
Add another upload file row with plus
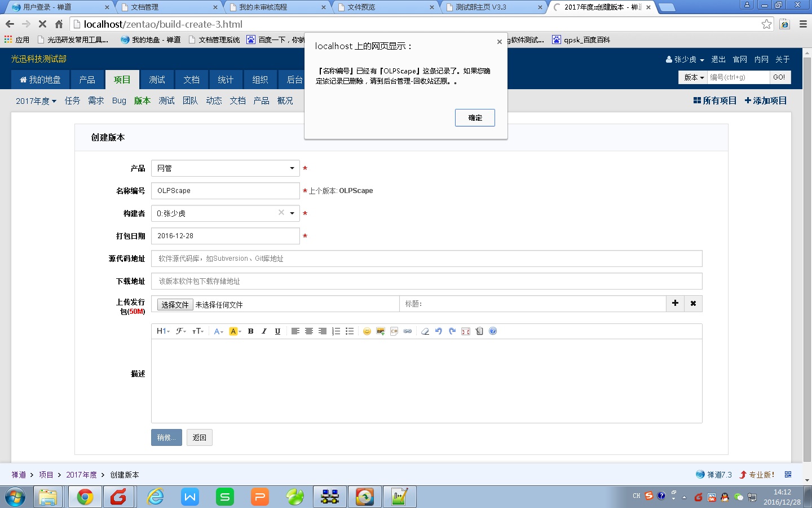point(675,304)
